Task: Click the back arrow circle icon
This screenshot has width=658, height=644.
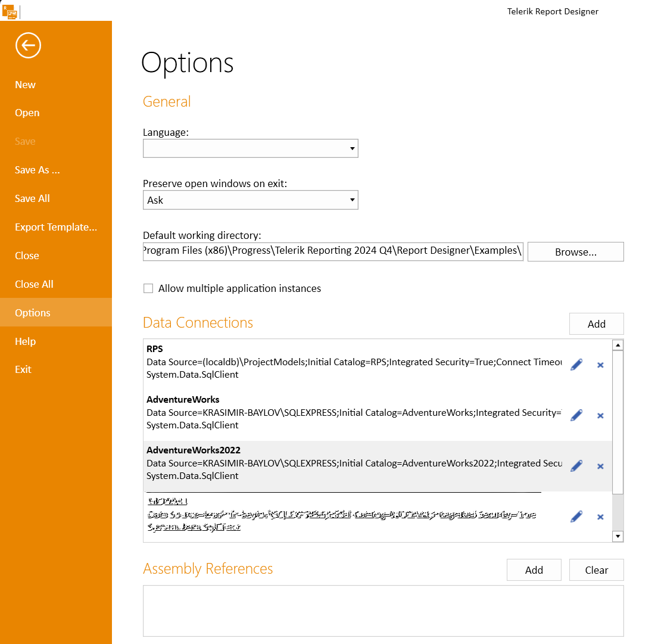Action: point(28,45)
